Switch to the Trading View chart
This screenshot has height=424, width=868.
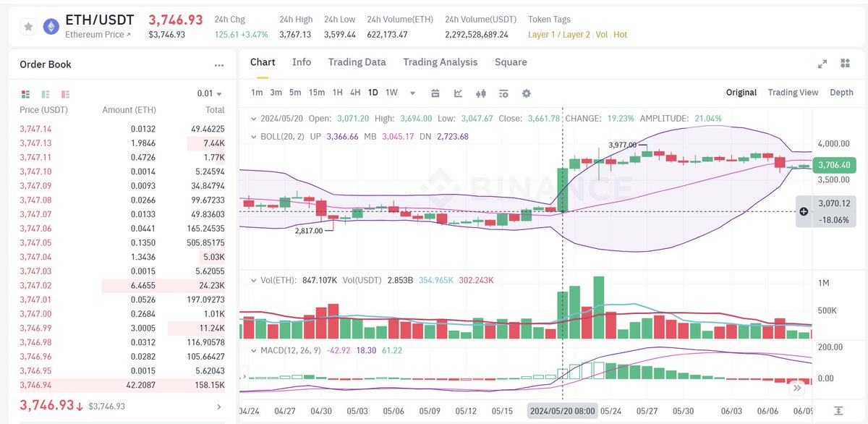[793, 93]
